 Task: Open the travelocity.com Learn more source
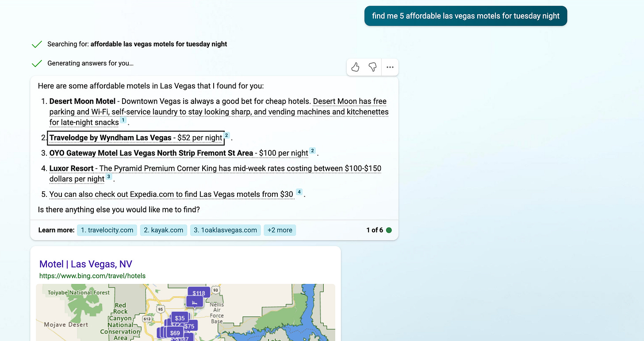coord(107,230)
